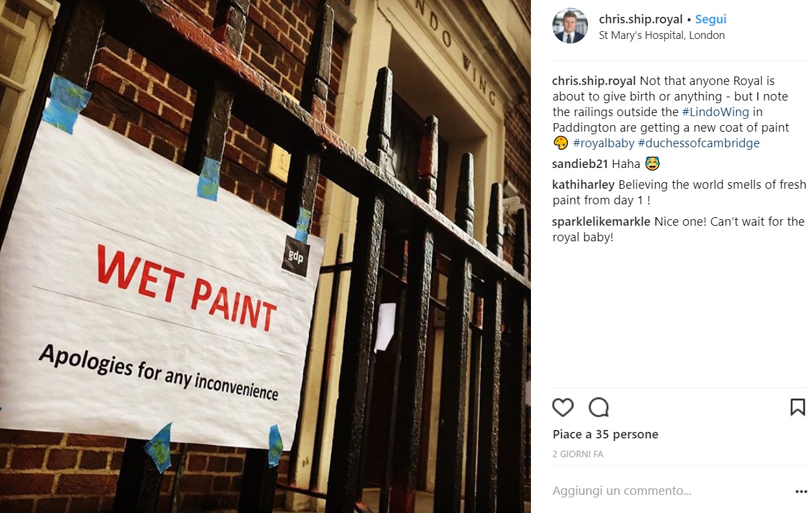The height and width of the screenshot is (513, 812).
Task: Select the Wet Paint post photo
Action: (265, 256)
